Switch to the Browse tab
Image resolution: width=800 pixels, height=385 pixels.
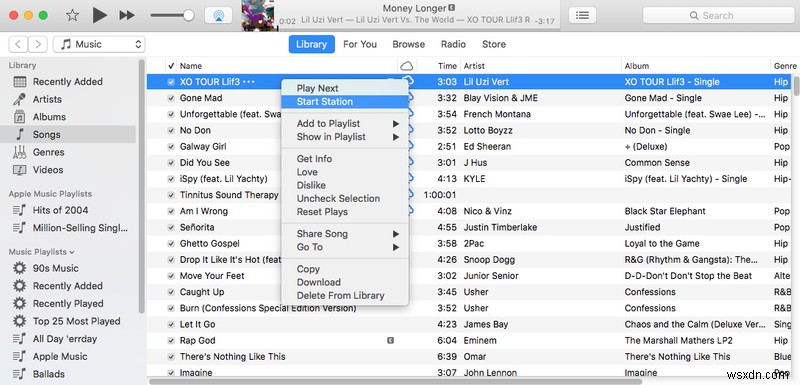[x=409, y=44]
